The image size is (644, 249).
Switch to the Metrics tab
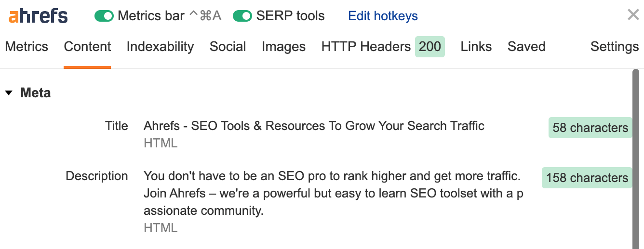coord(27,47)
